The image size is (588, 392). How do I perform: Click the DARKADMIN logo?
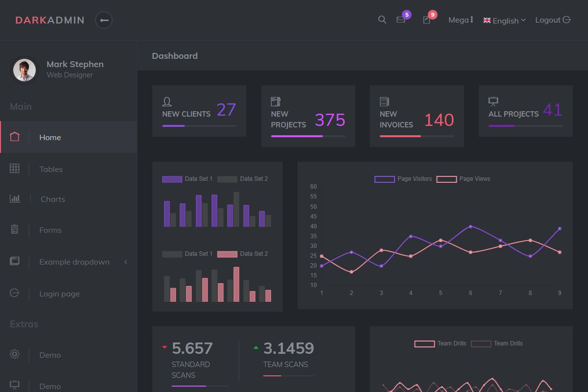coord(50,20)
